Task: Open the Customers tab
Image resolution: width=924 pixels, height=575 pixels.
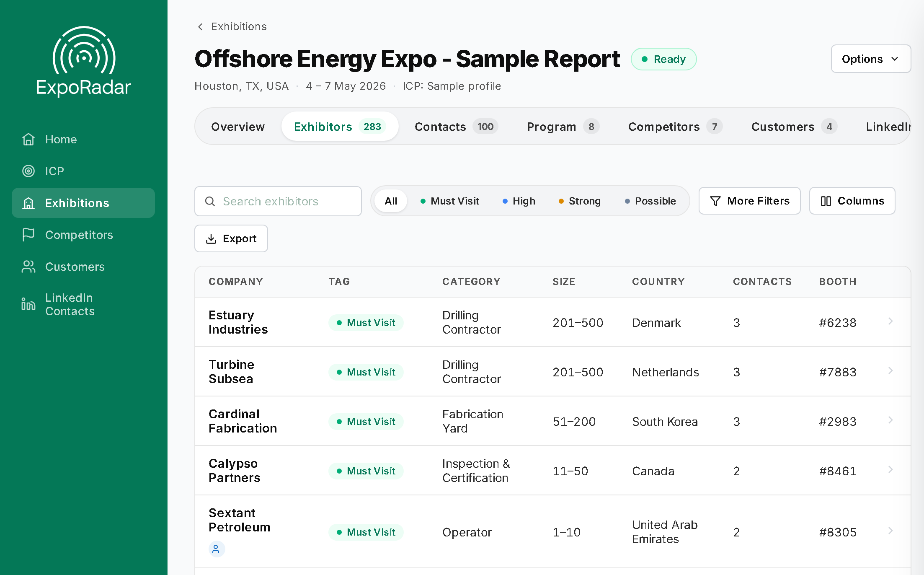Action: point(794,127)
